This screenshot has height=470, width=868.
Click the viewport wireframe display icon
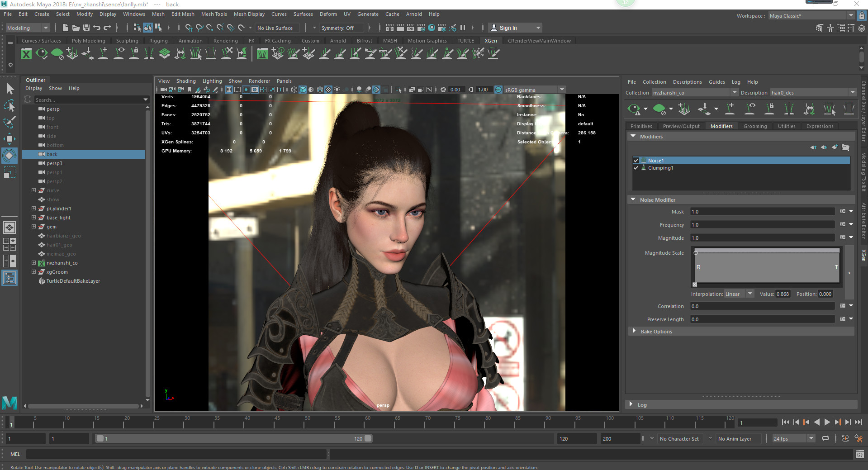294,90
